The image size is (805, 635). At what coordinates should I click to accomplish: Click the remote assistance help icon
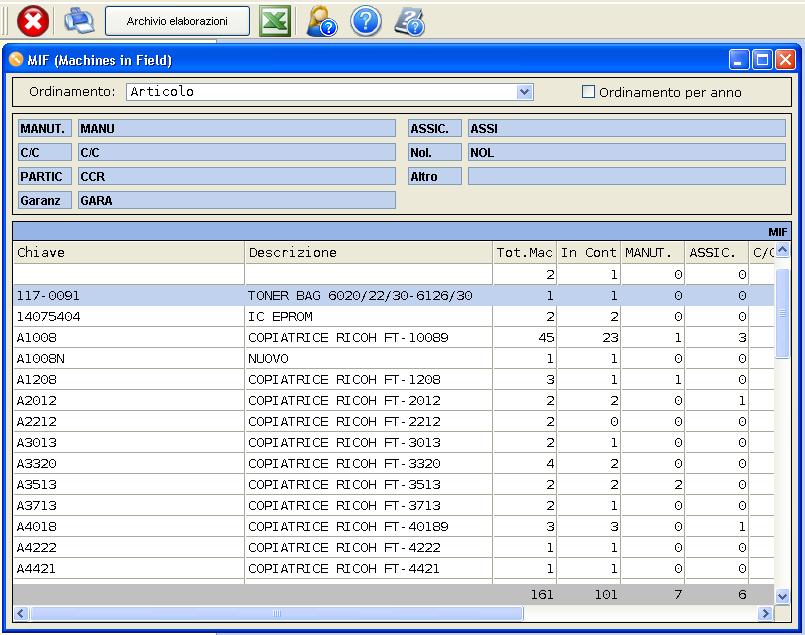point(410,22)
